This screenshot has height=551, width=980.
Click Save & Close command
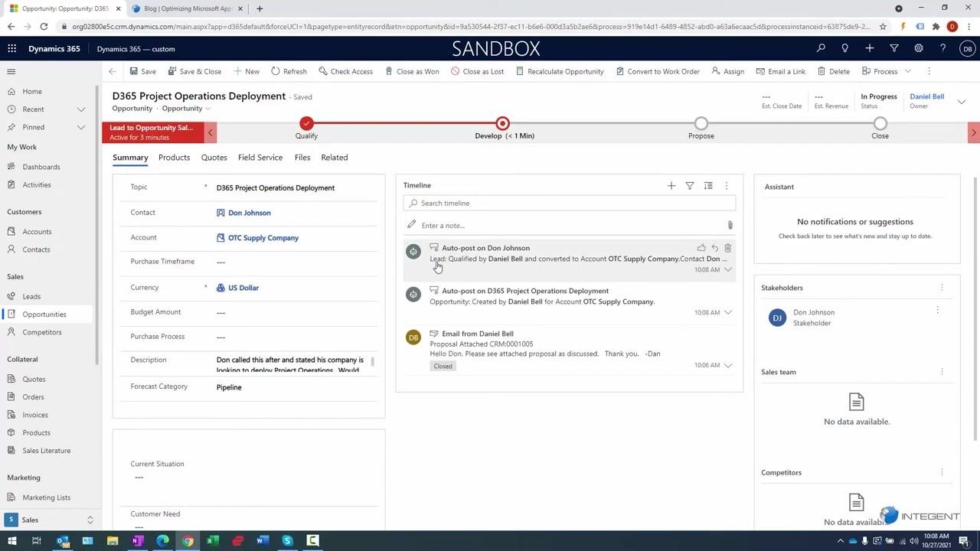click(194, 71)
